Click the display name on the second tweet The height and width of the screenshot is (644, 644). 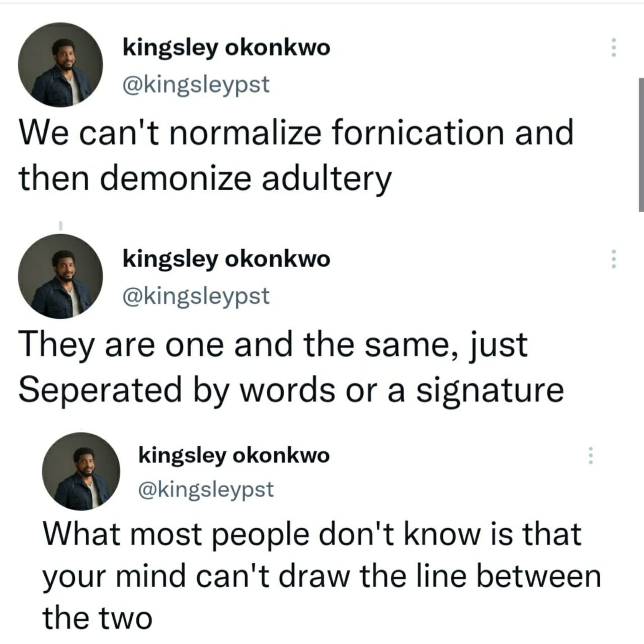point(226,260)
